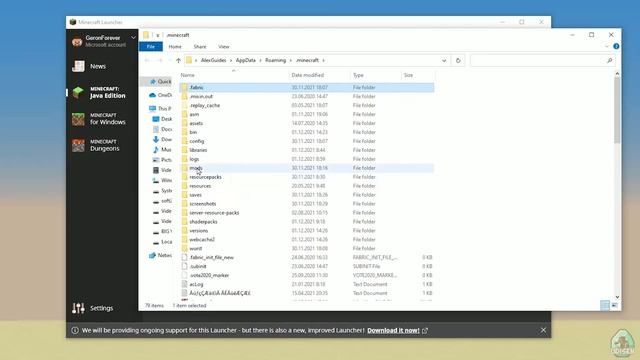Image resolution: width=640 pixels, height=360 pixels.
Task: Select the screenshots folder
Action: click(307, 204)
